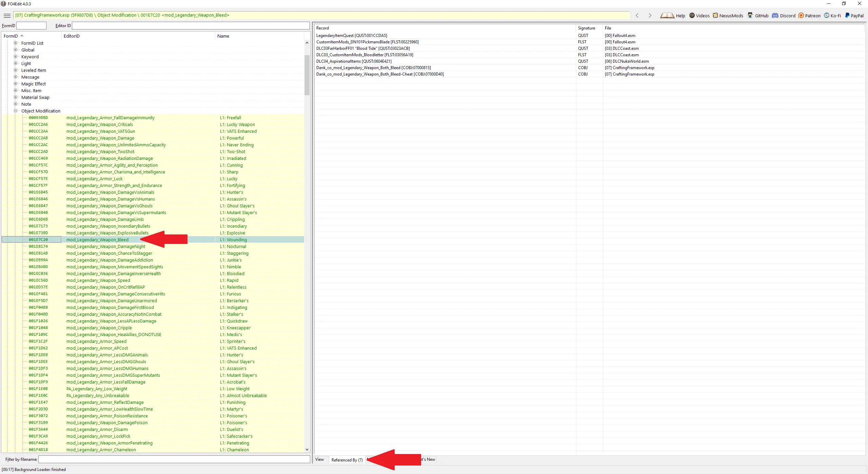Open the PayPal link
Viewport: 868px width, 474px height.
coord(854,16)
